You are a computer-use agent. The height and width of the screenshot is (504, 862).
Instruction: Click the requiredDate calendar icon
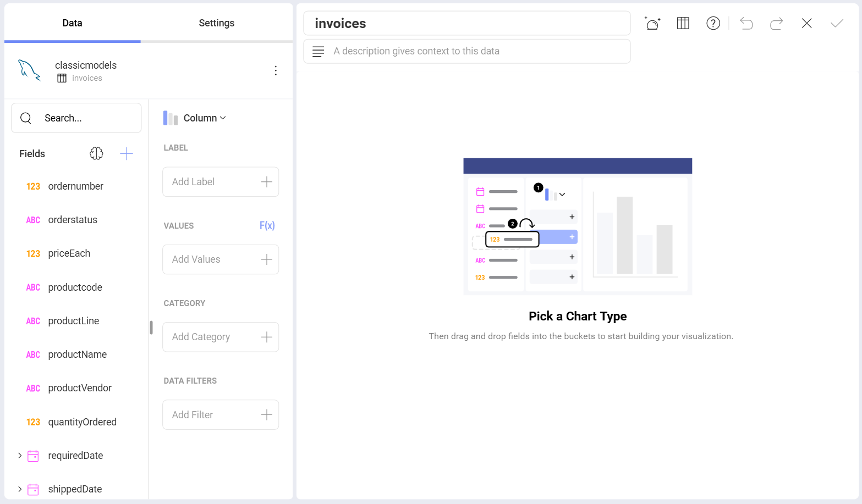point(33,456)
